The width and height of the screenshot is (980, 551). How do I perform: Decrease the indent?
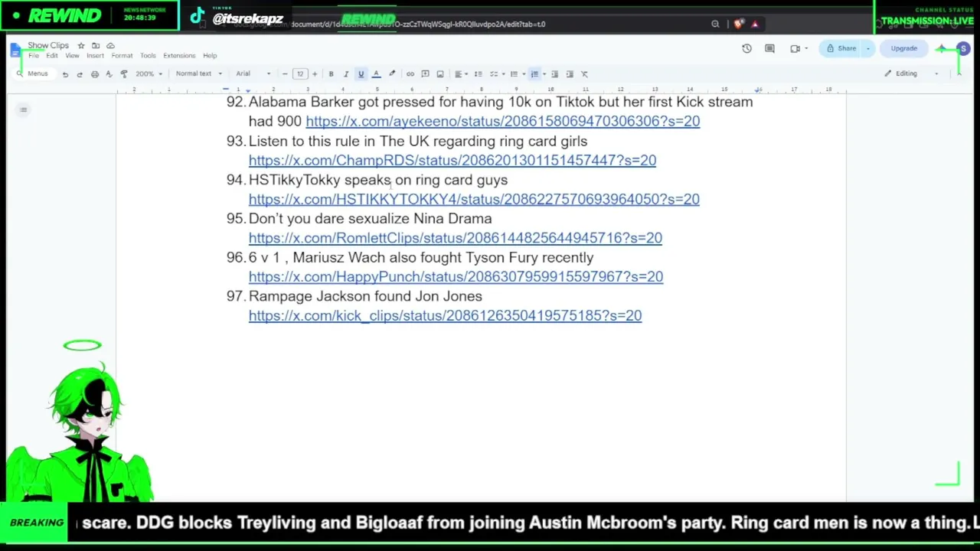[x=554, y=74]
